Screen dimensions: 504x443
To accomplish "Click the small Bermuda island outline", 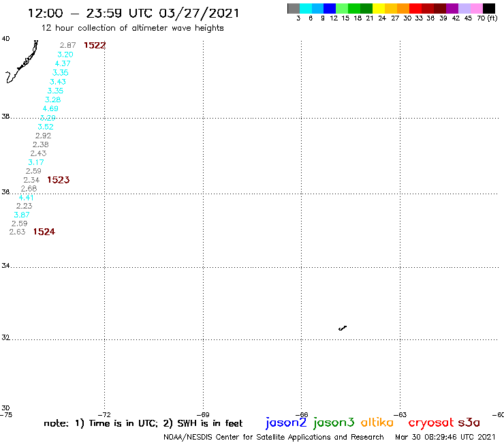I will point(343,328).
